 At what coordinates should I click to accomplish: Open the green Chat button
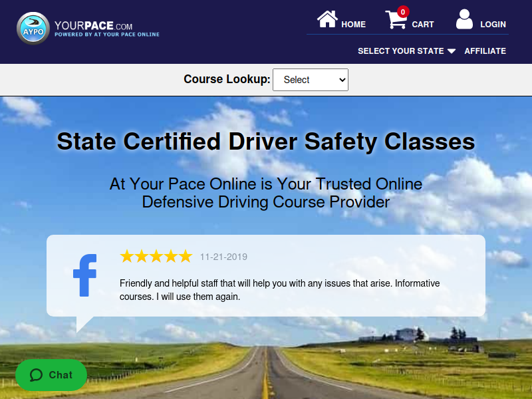click(51, 375)
